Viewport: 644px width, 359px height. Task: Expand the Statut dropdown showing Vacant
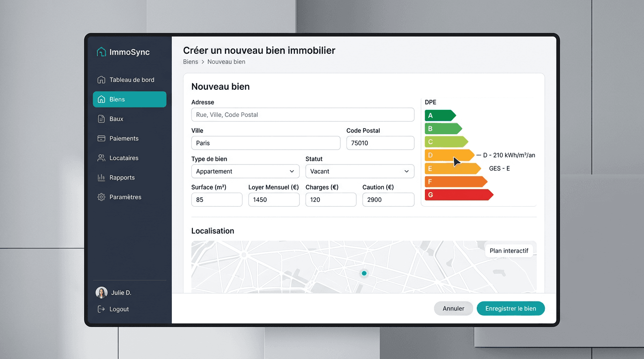[x=359, y=172]
